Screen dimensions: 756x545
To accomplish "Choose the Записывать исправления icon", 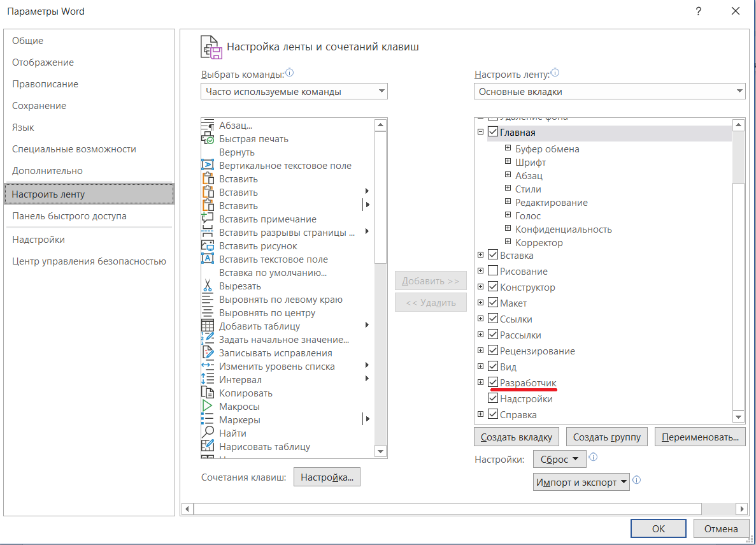I will pyautogui.click(x=208, y=353).
